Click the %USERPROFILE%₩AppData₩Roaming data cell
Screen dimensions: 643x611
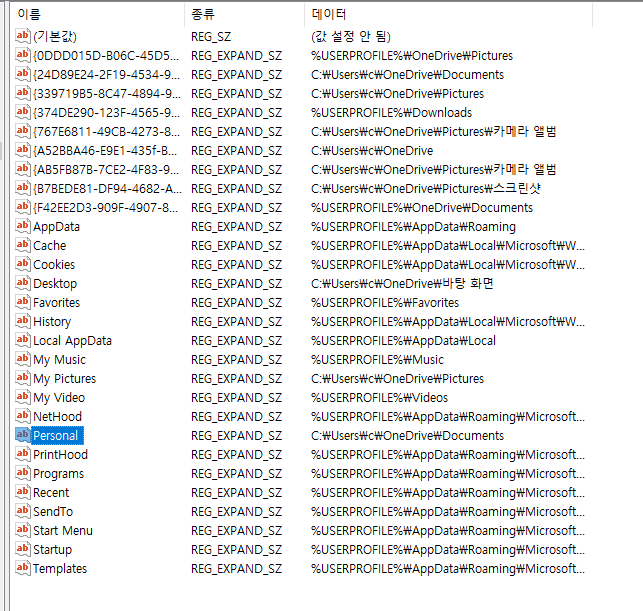(x=413, y=226)
